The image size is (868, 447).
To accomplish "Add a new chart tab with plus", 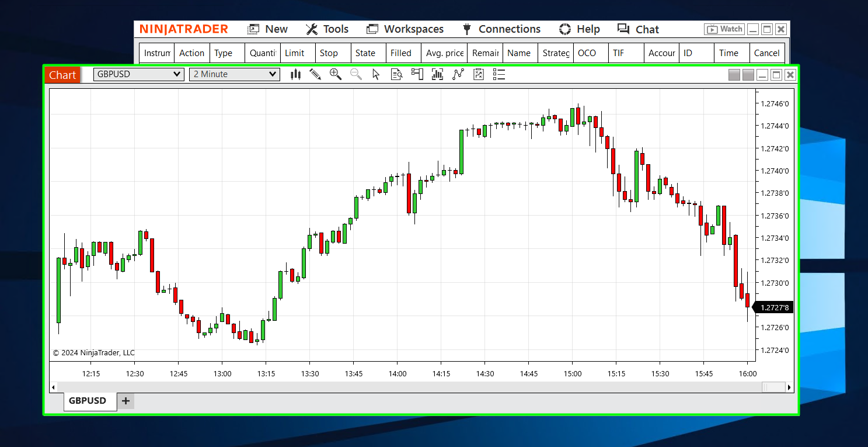I will [x=126, y=401].
